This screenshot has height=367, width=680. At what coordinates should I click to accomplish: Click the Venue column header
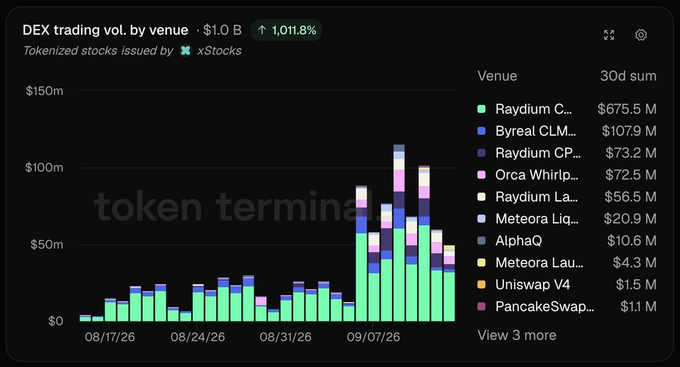[497, 76]
